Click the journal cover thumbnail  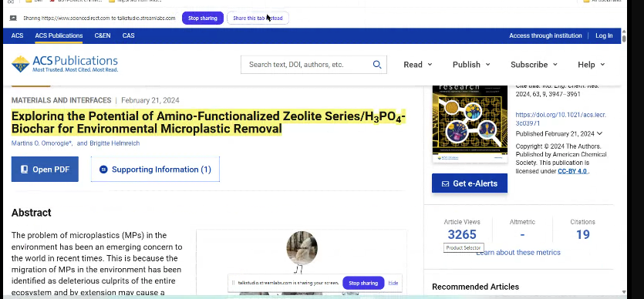pos(470,123)
